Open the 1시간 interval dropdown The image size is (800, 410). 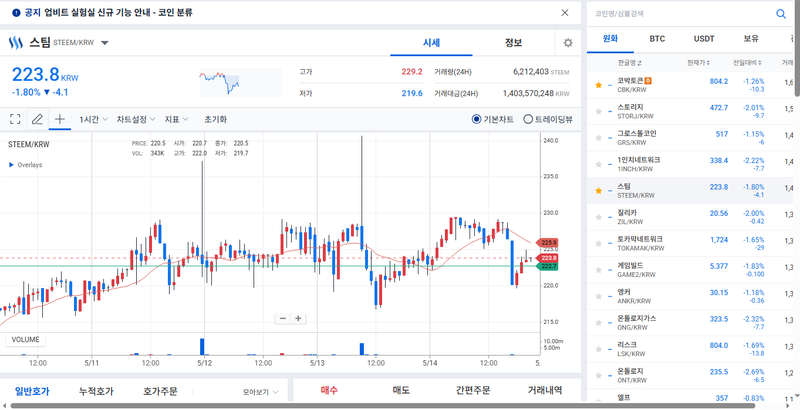pos(93,119)
